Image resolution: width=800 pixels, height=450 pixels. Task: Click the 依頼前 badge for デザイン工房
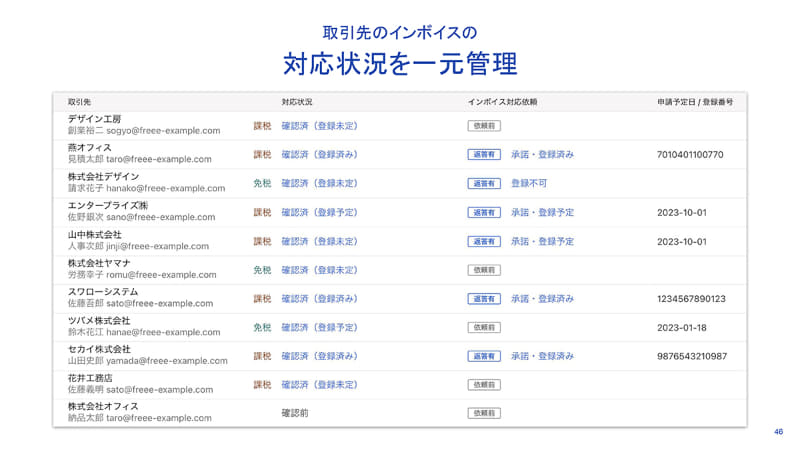click(x=484, y=126)
